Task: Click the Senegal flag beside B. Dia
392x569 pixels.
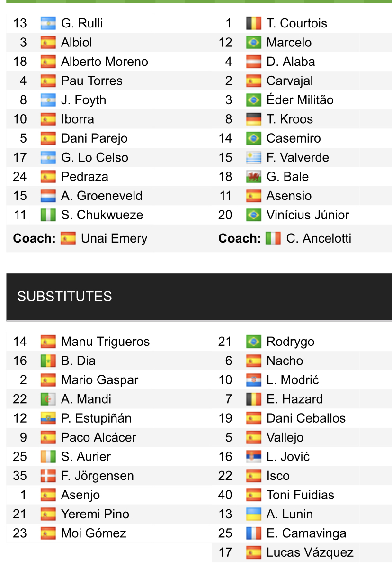Action: point(48,361)
